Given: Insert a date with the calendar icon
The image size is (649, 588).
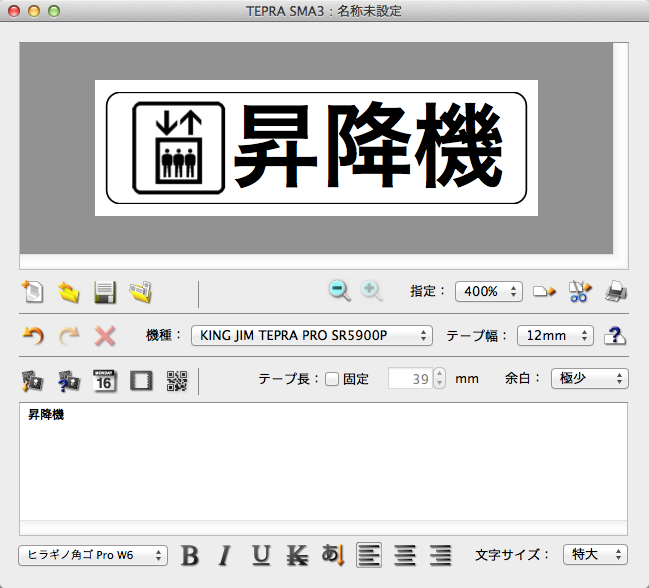Looking at the screenshot, I should (105, 381).
